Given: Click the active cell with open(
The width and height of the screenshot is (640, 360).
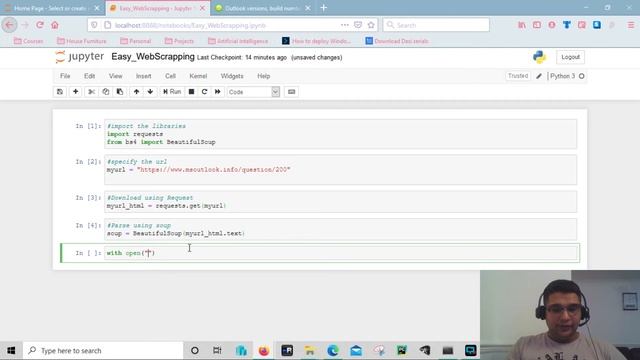Looking at the screenshot, I should coord(340,253).
